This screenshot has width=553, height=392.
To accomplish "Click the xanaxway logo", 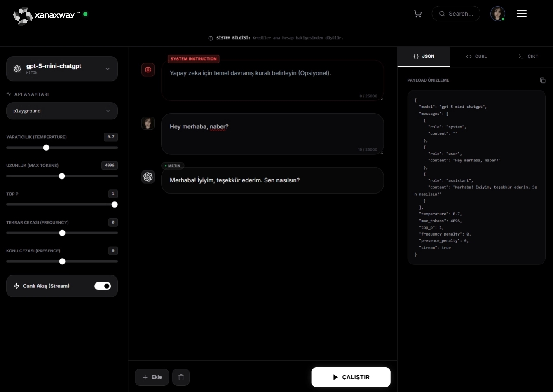I will point(45,15).
